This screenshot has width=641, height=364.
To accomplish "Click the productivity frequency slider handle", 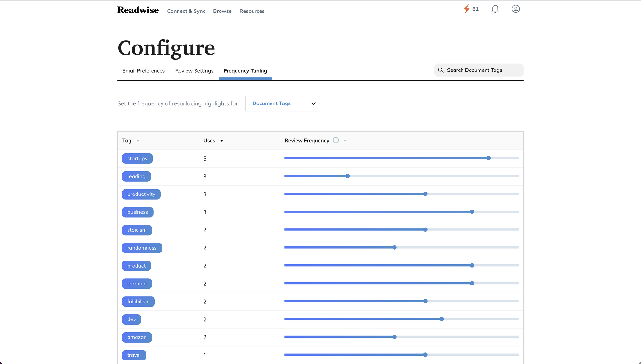I will coord(425,194).
